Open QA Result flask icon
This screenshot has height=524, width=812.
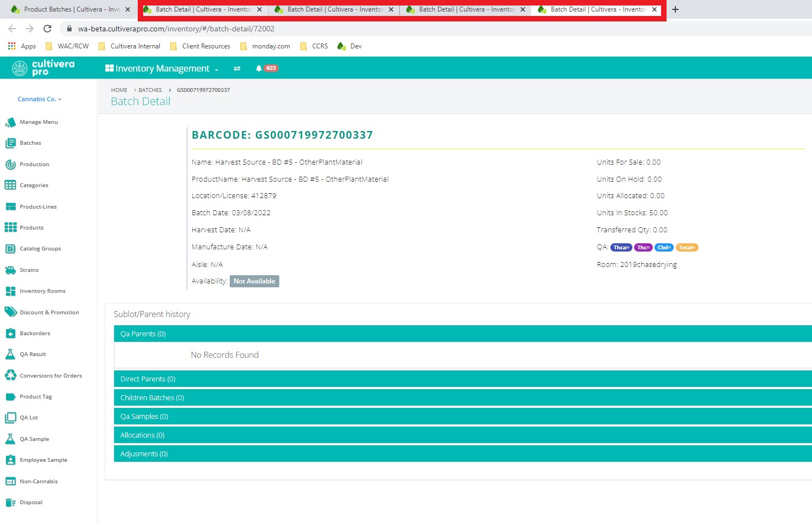tap(10, 354)
